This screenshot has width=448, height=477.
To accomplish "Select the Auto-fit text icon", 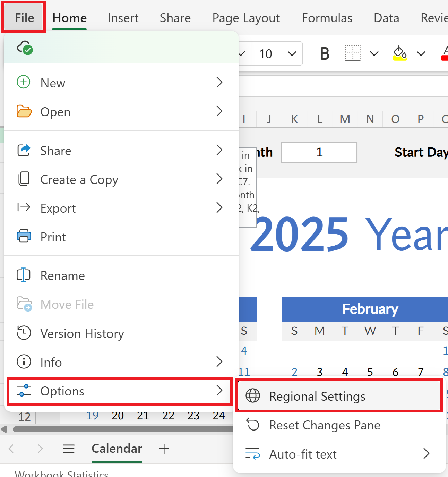I will 253,454.
